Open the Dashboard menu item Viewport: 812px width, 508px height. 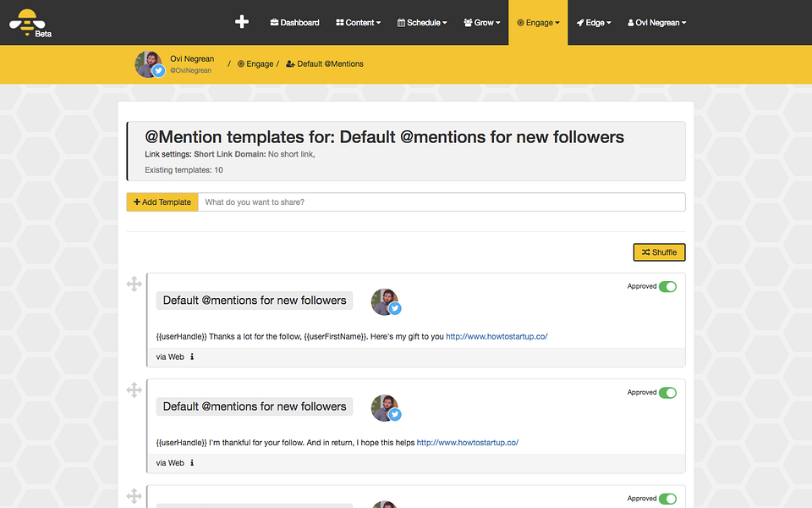294,22
